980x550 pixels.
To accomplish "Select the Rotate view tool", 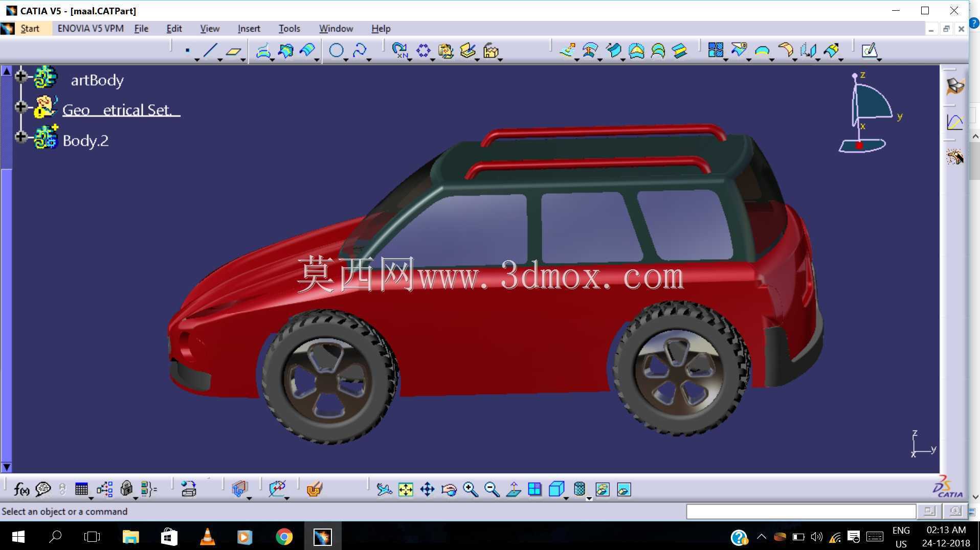I will tap(449, 489).
